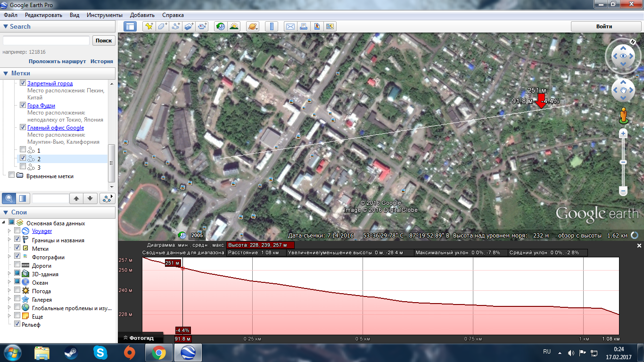This screenshot has width=644, height=362.
Task: Click the zoom slider on the map
Action: point(623,162)
